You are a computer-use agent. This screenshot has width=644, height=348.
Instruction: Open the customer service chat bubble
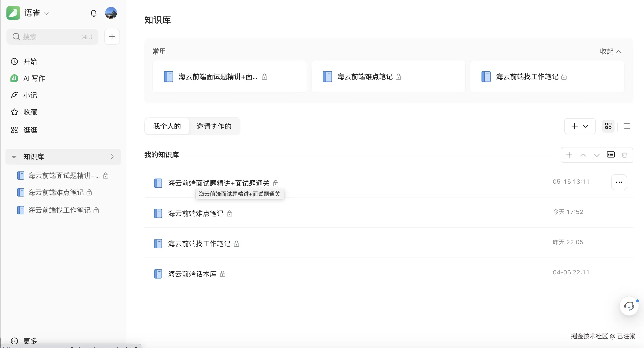pos(629,306)
